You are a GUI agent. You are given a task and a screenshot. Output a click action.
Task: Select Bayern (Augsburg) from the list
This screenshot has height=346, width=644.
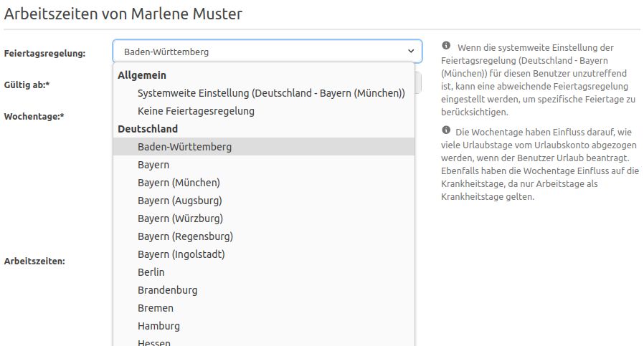[x=264, y=201]
